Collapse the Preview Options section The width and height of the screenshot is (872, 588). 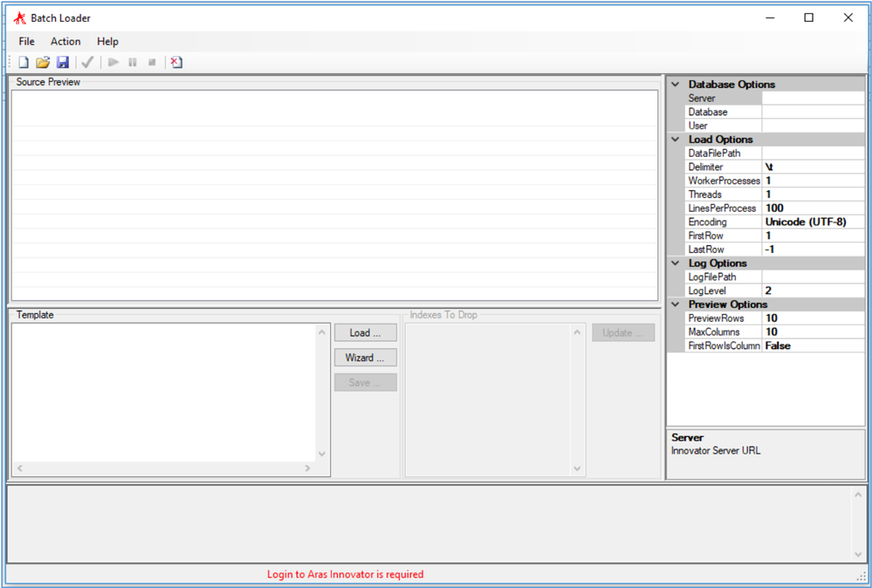(x=676, y=304)
